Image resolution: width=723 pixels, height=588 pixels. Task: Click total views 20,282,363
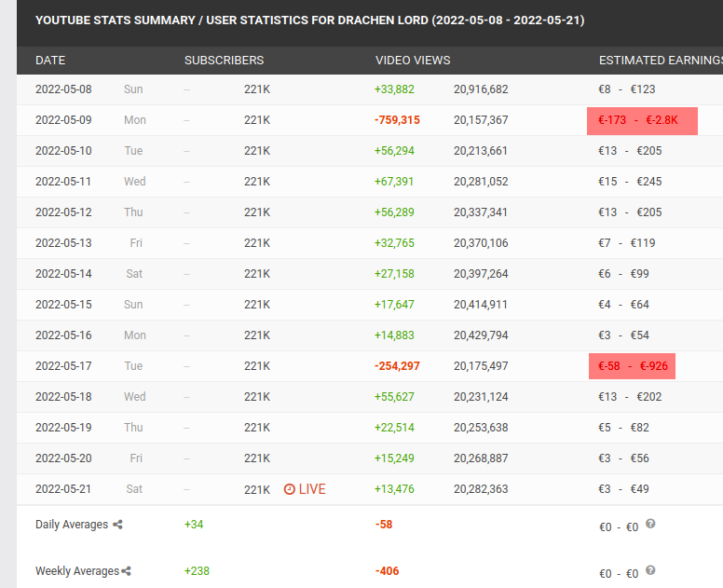click(481, 489)
